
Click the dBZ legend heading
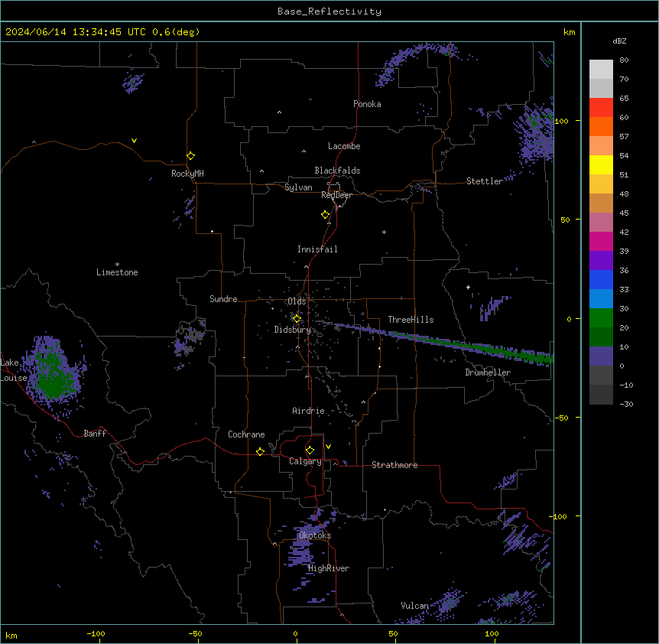click(x=619, y=41)
